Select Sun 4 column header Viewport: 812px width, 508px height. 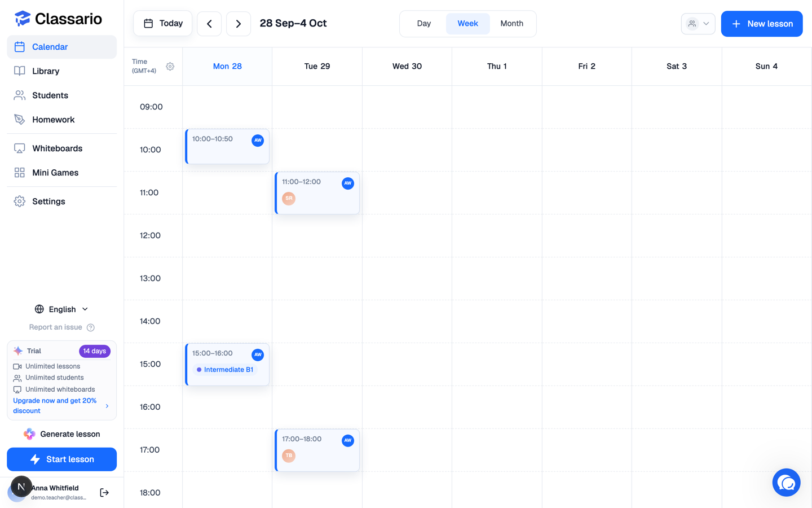(x=766, y=67)
